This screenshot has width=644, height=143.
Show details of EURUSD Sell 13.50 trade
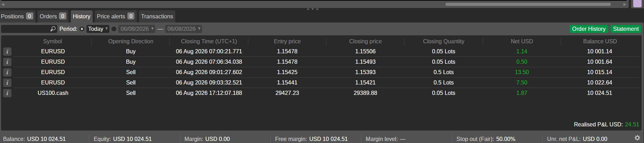click(7, 72)
